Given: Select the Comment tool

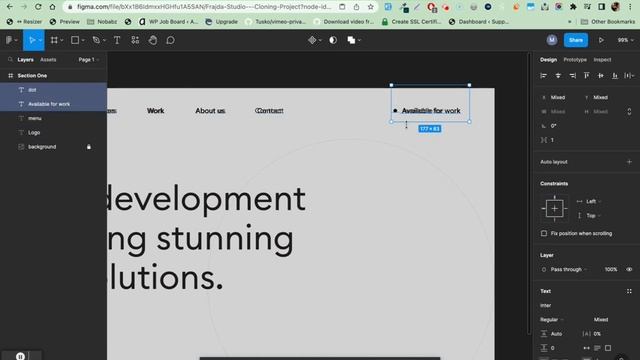Looking at the screenshot, I should pos(171,40).
